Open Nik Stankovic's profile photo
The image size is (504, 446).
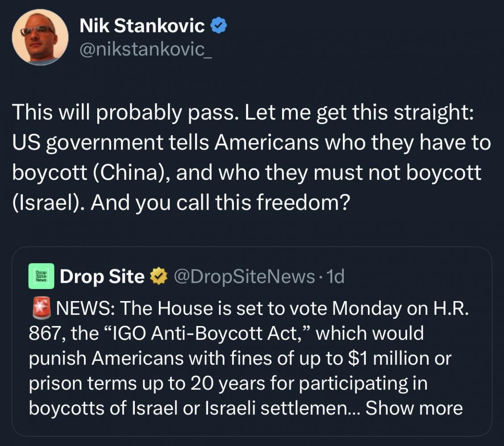point(40,37)
